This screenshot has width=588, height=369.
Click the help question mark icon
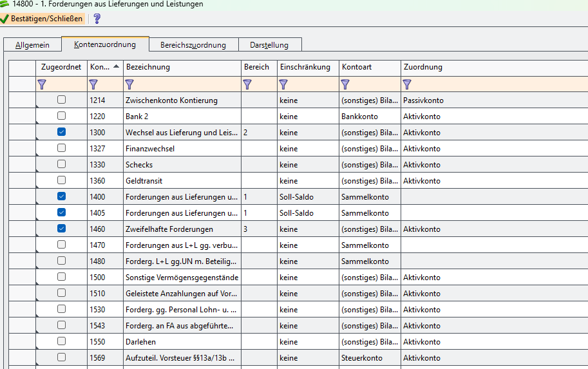click(97, 19)
